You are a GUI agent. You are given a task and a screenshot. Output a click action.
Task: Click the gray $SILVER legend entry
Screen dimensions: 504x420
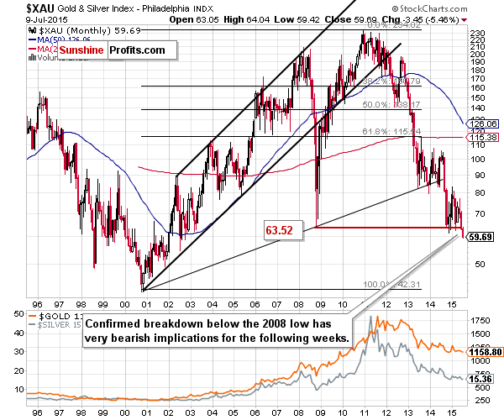55,324
